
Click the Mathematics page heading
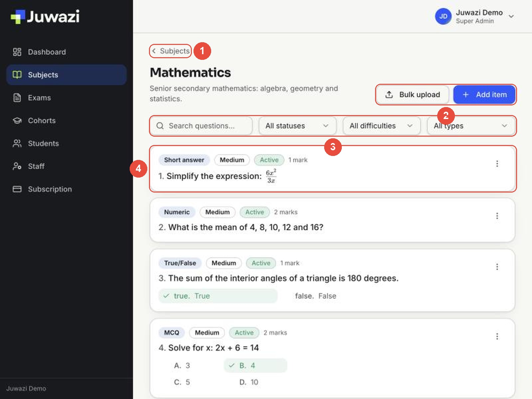click(x=190, y=72)
